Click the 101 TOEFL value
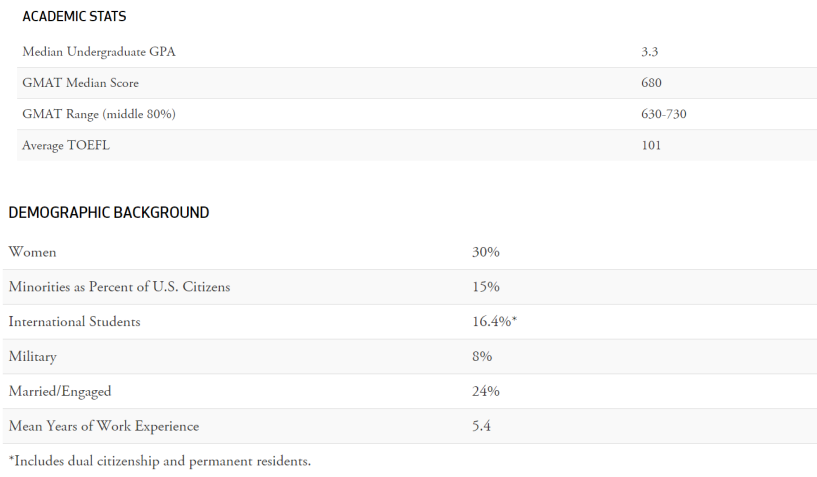 click(x=651, y=145)
